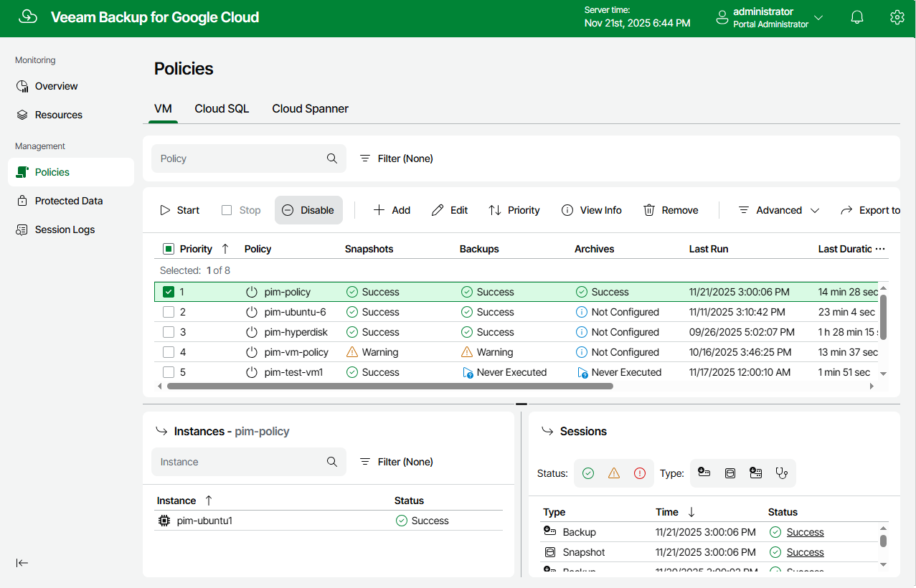Collapse the sidebar with the arrow icon

[22, 563]
